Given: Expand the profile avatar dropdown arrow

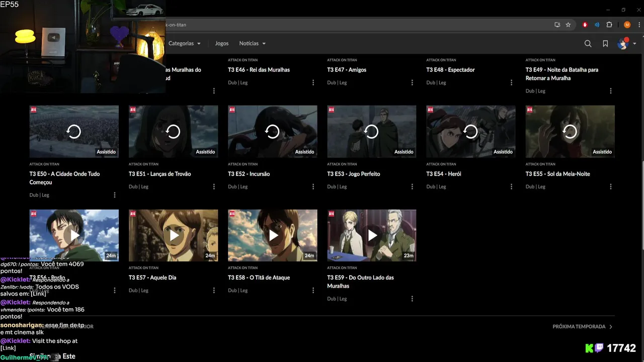Looking at the screenshot, I should click(x=634, y=44).
